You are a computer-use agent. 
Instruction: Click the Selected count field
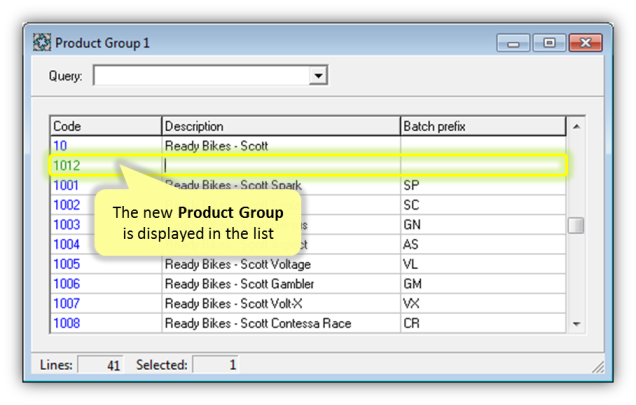click(215, 365)
